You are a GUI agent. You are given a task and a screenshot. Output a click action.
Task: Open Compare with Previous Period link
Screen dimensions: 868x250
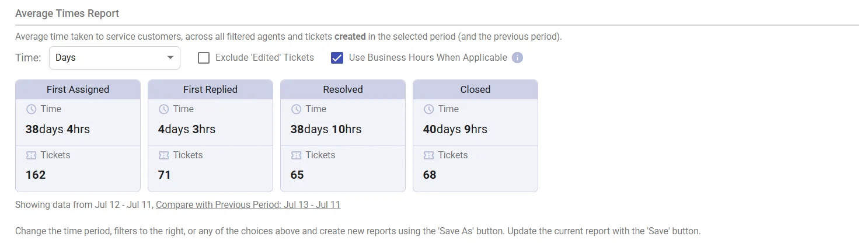tap(248, 205)
